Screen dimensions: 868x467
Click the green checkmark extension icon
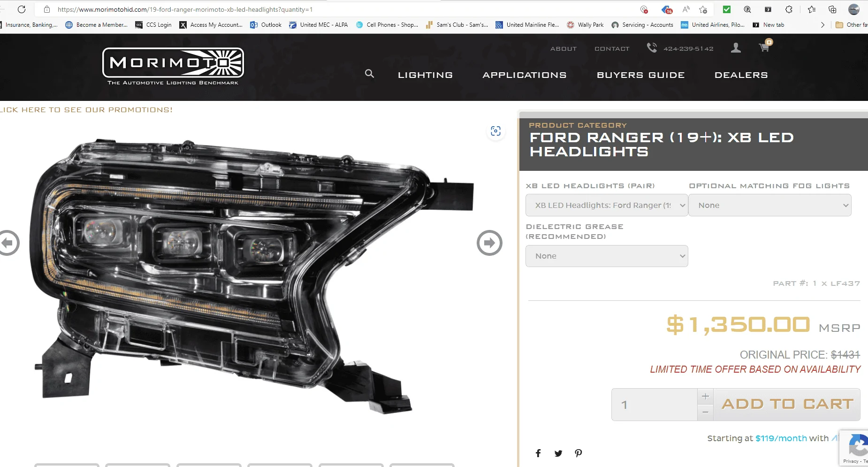(x=727, y=9)
